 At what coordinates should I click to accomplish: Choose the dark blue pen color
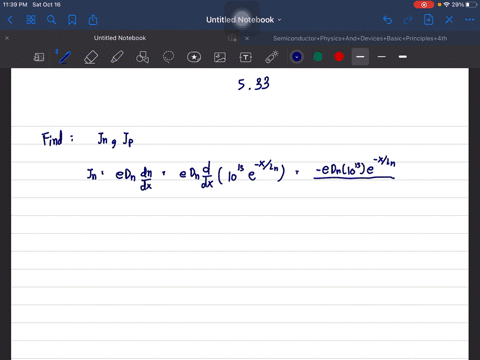click(x=297, y=57)
